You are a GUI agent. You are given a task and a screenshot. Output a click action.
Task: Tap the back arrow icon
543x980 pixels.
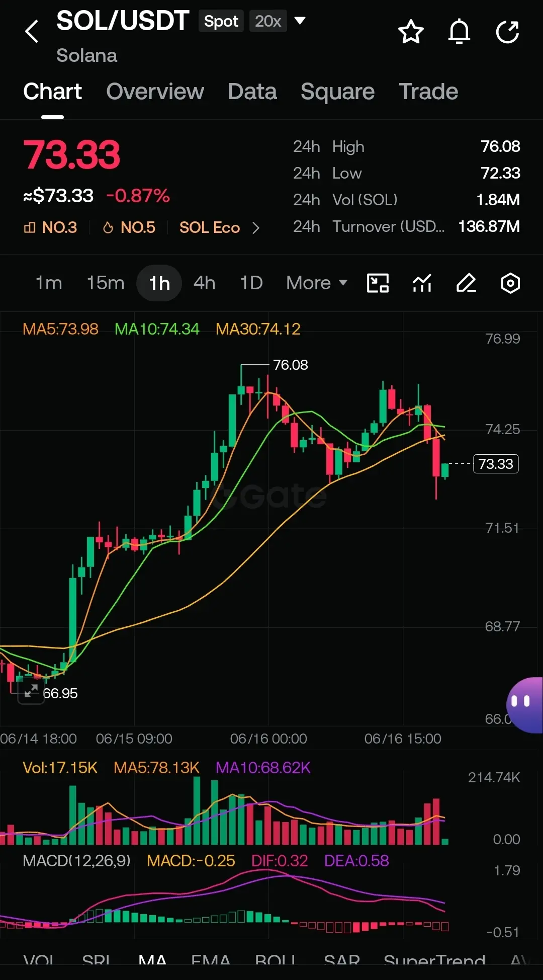[32, 31]
